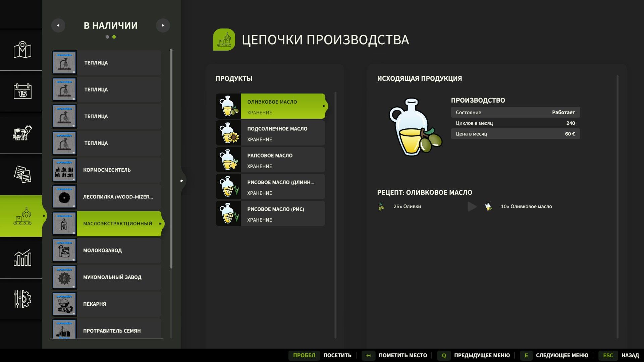Click the Протравитель семян thumbnail icon

point(64,329)
